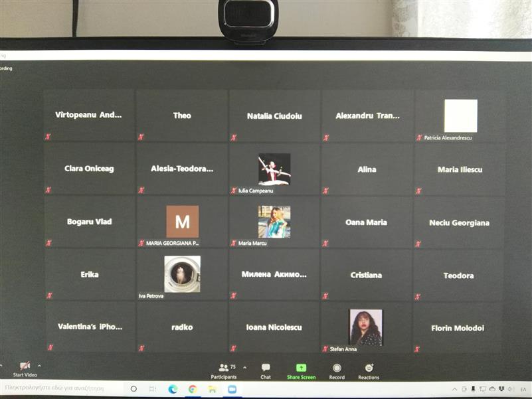Select the Ioana Nicolescu participant tile
Image resolution: width=532 pixels, height=399 pixels.
click(x=274, y=327)
